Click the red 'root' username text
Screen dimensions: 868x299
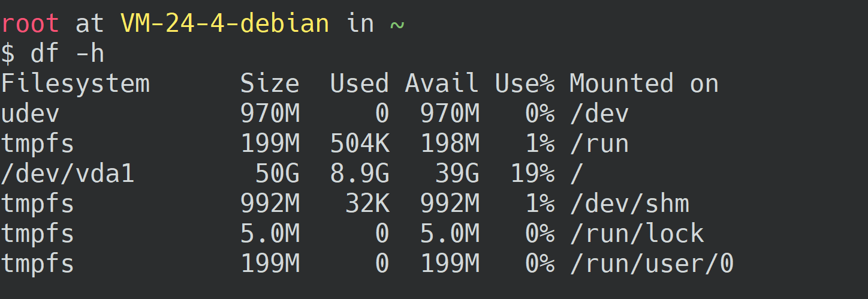tap(30, 24)
